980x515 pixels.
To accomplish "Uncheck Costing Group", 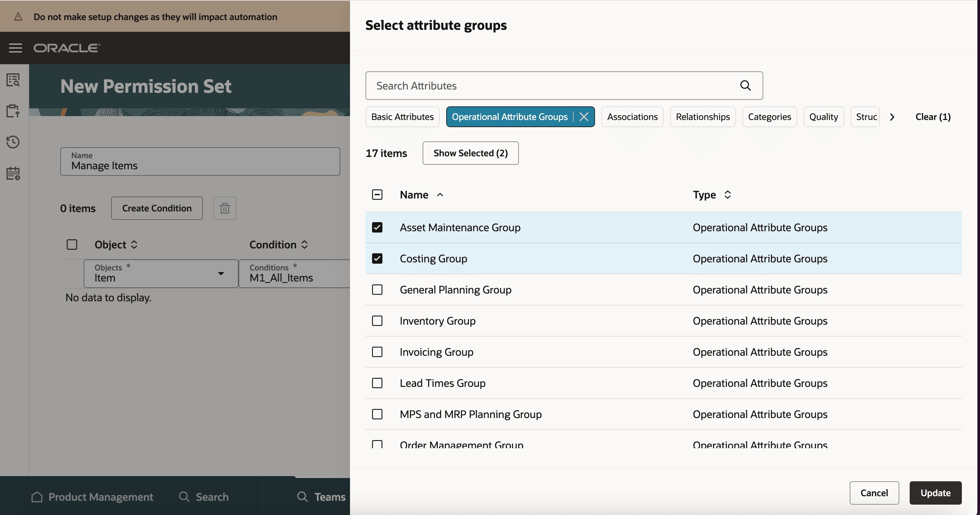I will (x=377, y=259).
